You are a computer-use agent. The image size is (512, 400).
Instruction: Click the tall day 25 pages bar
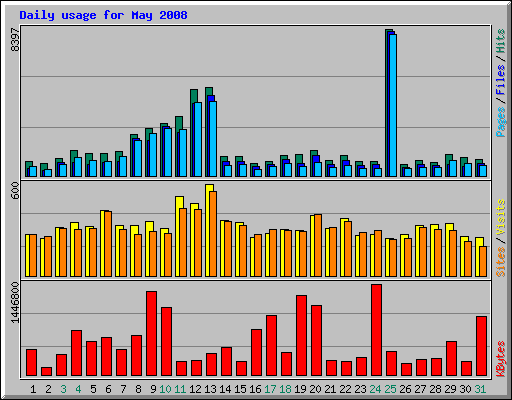point(393,105)
